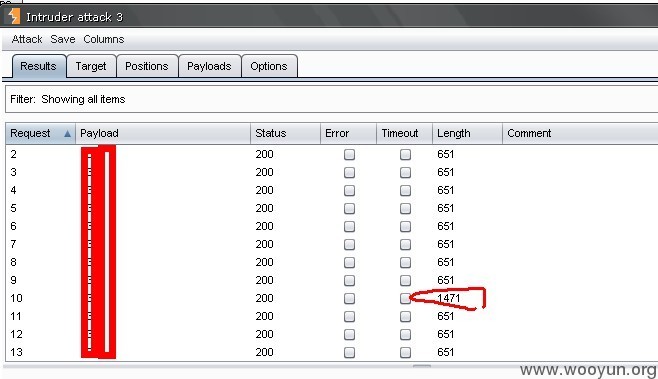The height and width of the screenshot is (379, 658).
Task: Switch to the Positions tab
Action: [x=147, y=66]
